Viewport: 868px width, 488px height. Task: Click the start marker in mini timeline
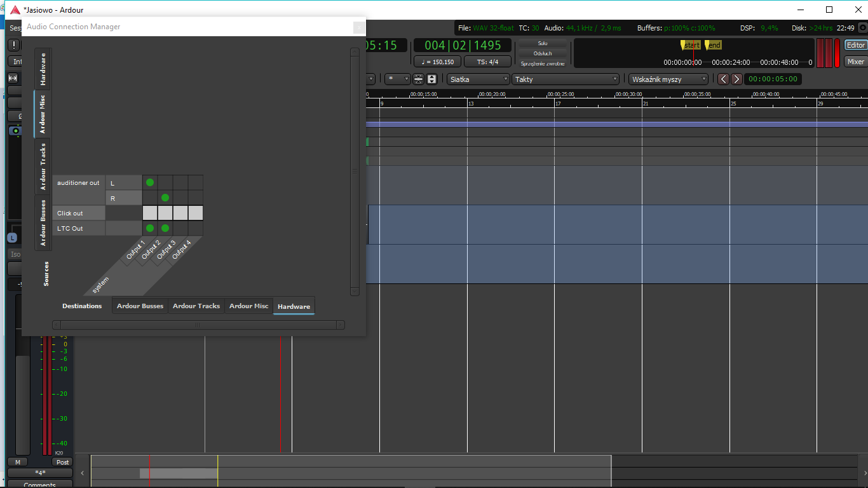point(691,45)
